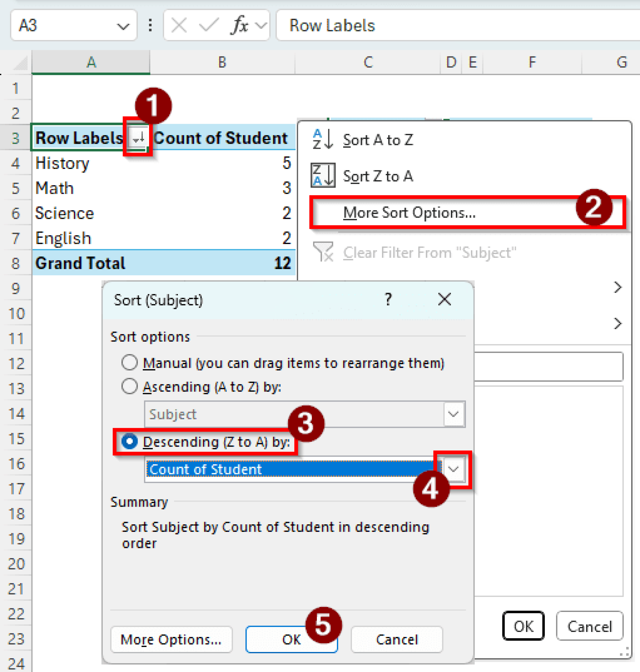
Task: Click the formula bar three-dot handle
Action: click(150, 25)
